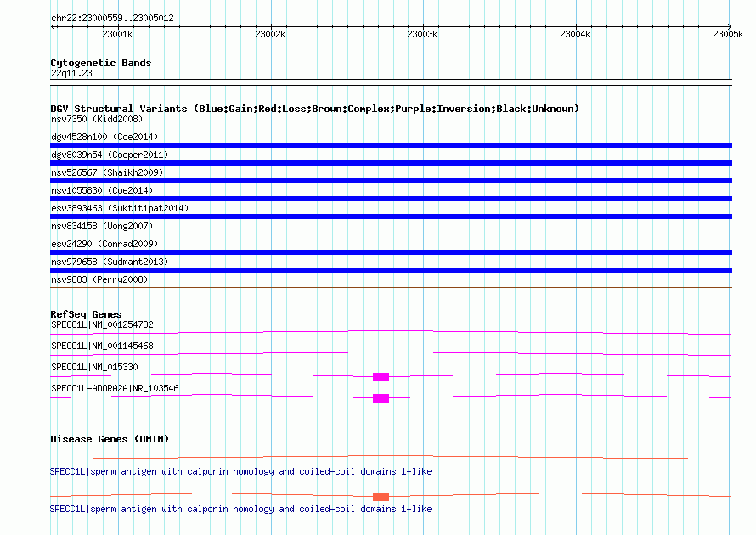Select the nsv1055830 (Coe2014) blue bar

point(391,199)
